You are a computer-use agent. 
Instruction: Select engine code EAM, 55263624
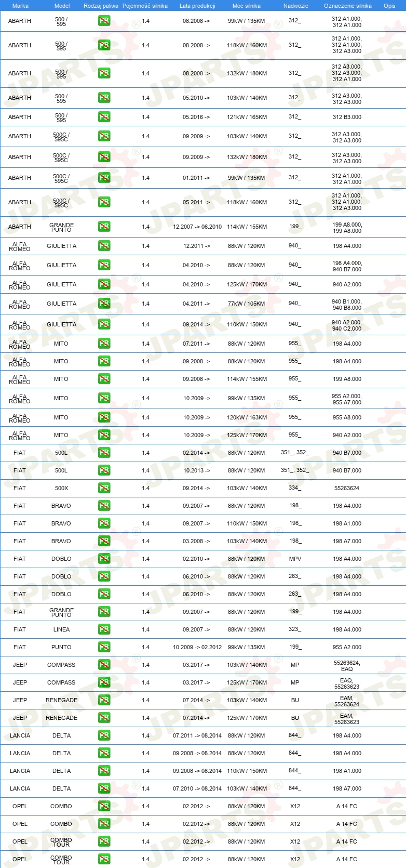(x=347, y=701)
